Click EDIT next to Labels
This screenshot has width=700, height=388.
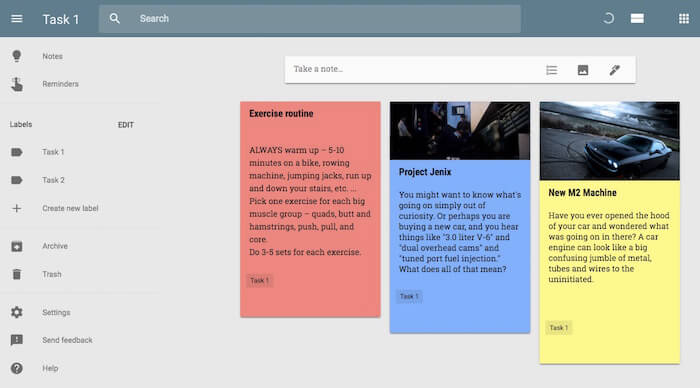tap(126, 125)
